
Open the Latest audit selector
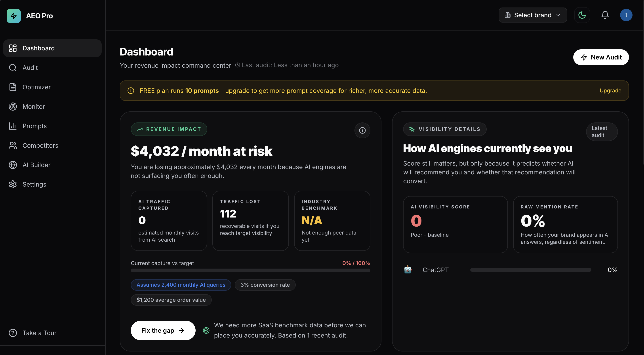tap(602, 132)
